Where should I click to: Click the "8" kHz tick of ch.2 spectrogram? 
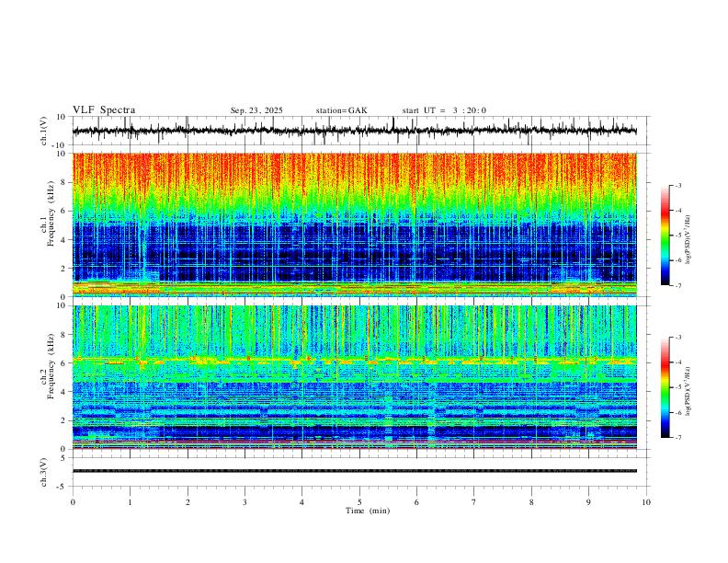pos(64,335)
